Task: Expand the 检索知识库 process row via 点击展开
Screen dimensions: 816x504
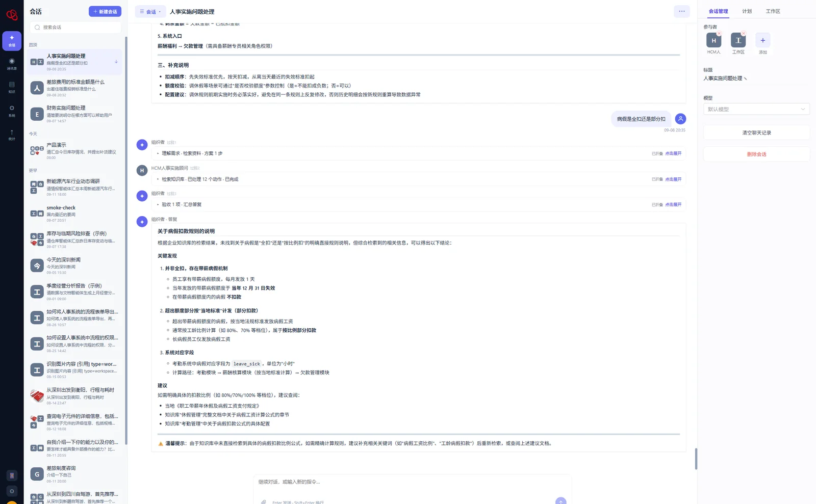Action: pyautogui.click(x=673, y=179)
